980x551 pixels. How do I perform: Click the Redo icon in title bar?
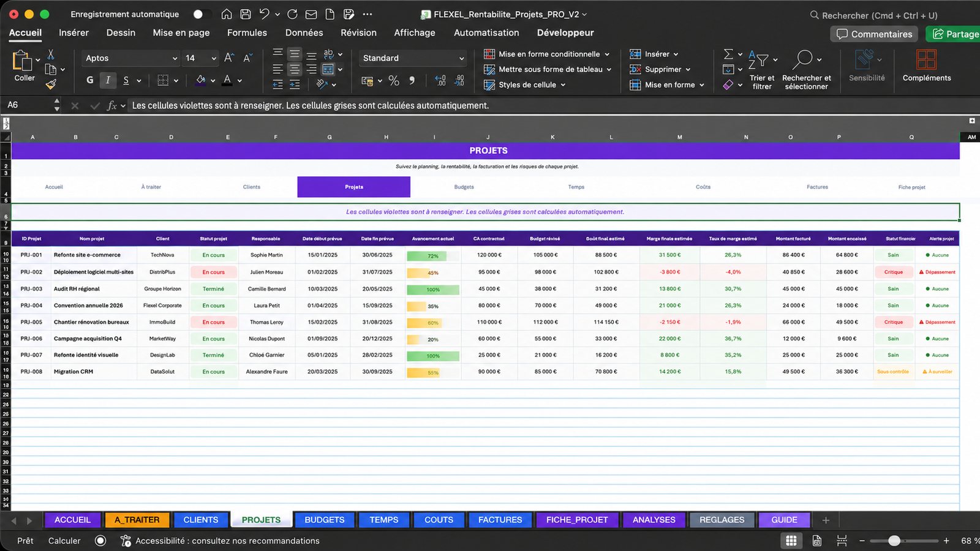pos(292,14)
